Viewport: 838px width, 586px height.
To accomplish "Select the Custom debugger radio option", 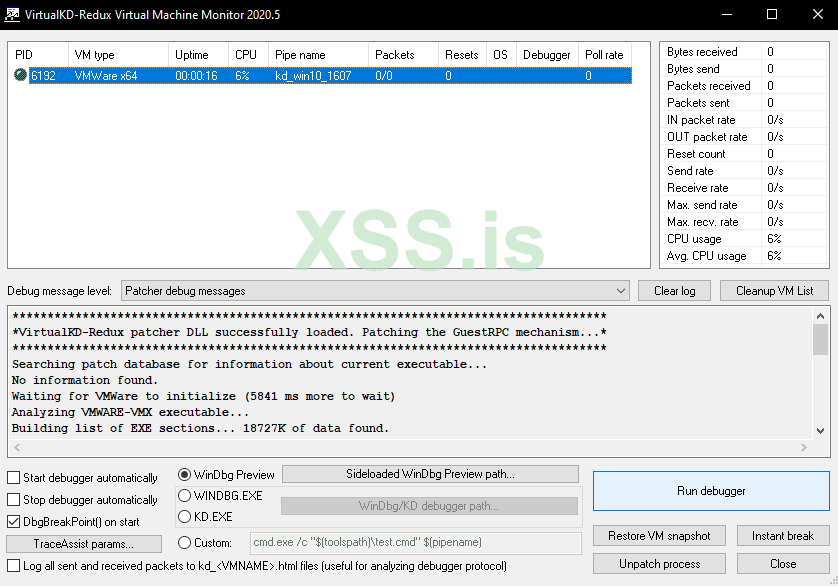I will click(184, 543).
